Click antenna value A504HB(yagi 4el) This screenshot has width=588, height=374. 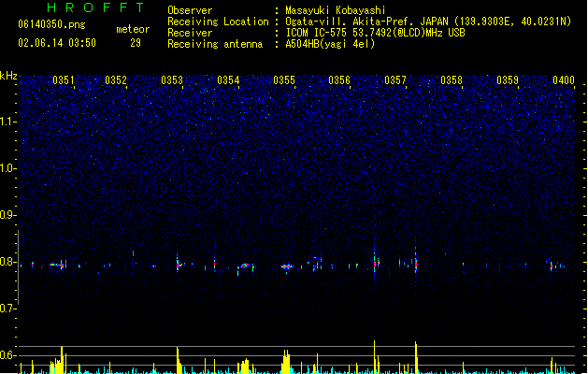[330, 44]
